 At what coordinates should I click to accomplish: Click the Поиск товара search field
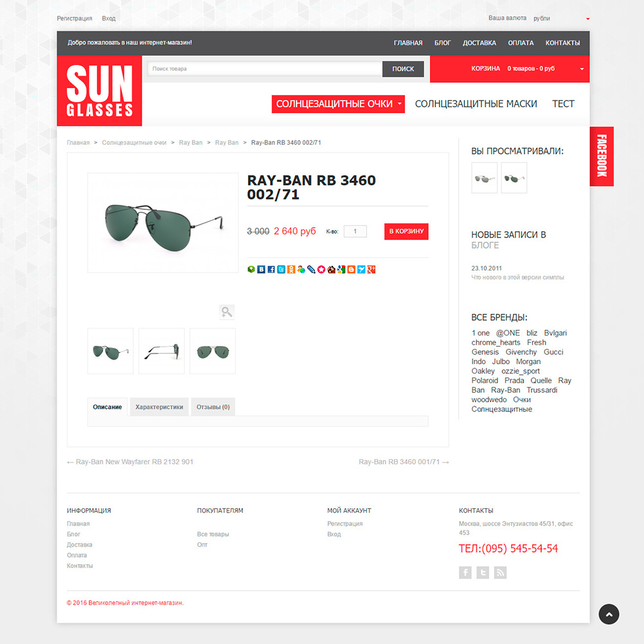coord(265,69)
